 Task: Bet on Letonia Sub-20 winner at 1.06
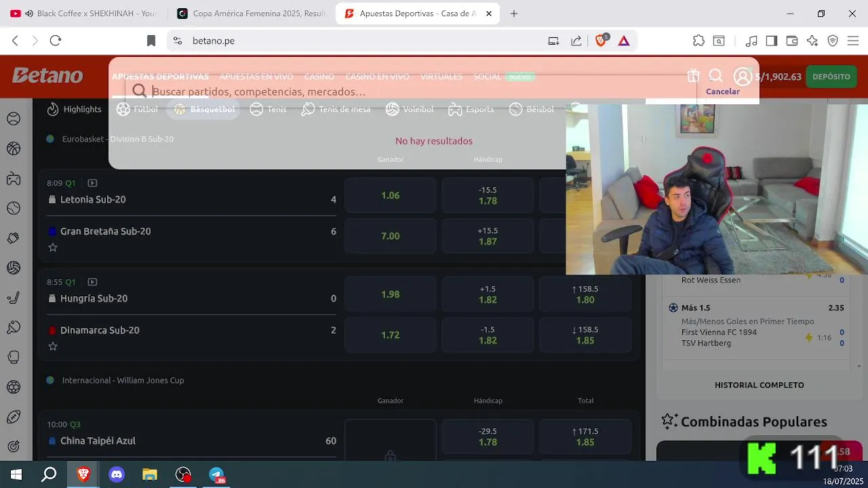[391, 195]
